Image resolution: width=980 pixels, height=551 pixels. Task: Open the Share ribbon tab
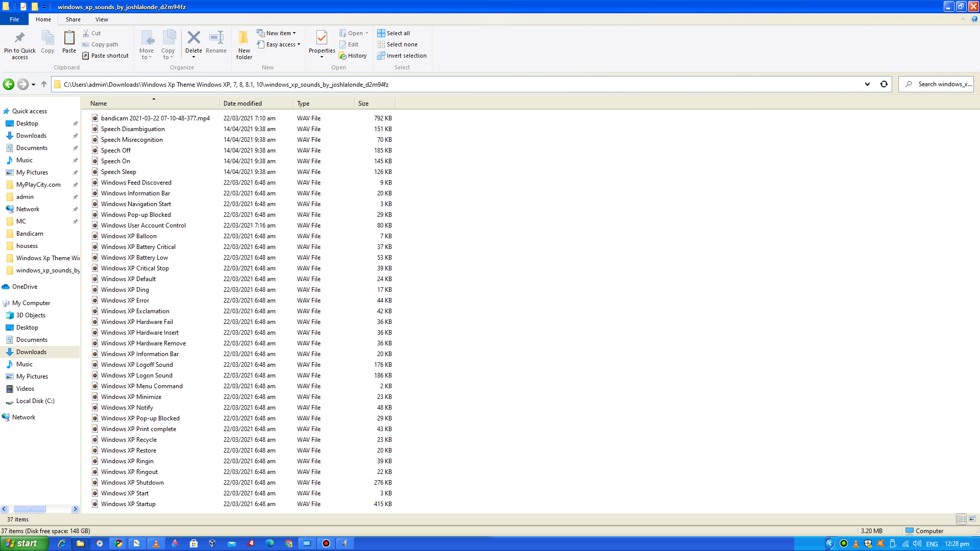73,19
